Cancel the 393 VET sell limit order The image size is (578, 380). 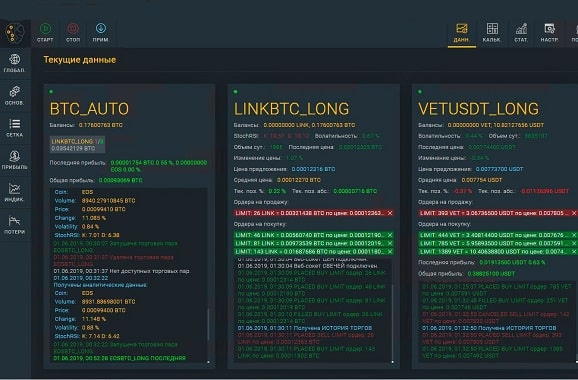574,213
